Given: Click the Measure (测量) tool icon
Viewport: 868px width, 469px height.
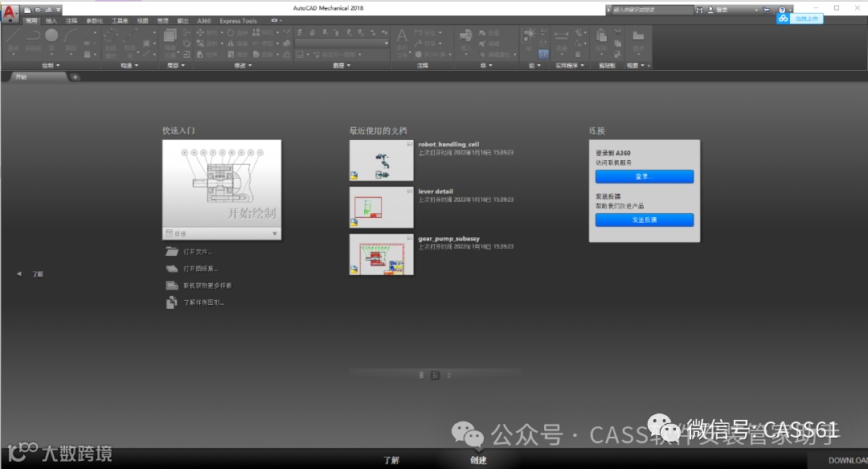Looking at the screenshot, I should tap(561, 35).
